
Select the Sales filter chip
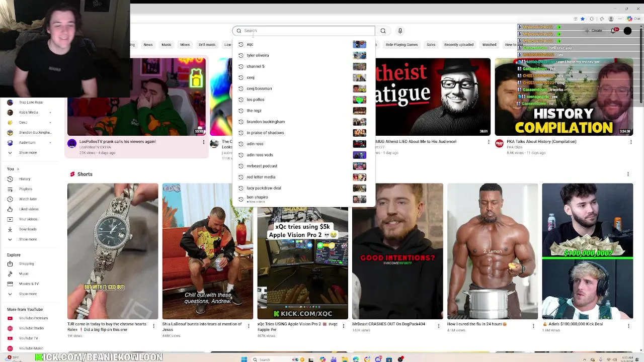click(431, 45)
